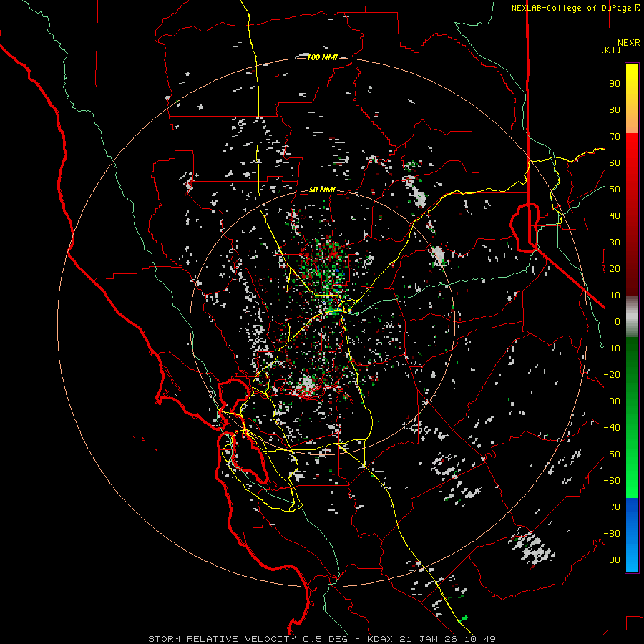The height and width of the screenshot is (644, 644).
Task: Click the 100 NMI range ring label
Action: [x=322, y=57]
